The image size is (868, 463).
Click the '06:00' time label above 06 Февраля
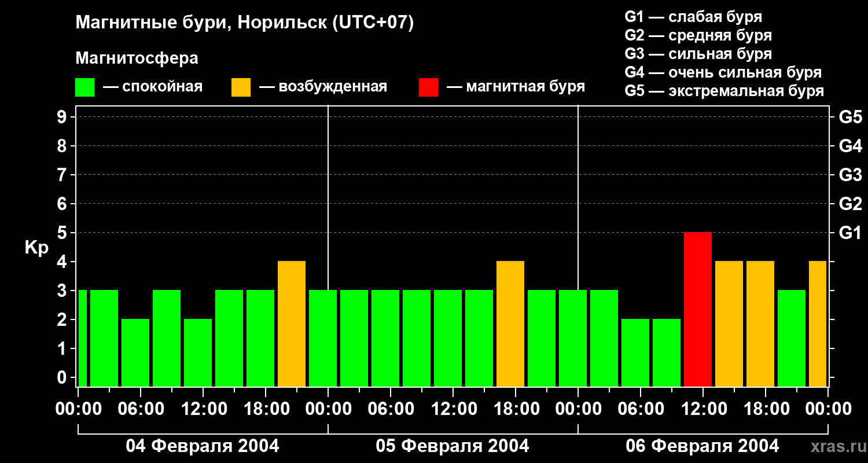(641, 409)
